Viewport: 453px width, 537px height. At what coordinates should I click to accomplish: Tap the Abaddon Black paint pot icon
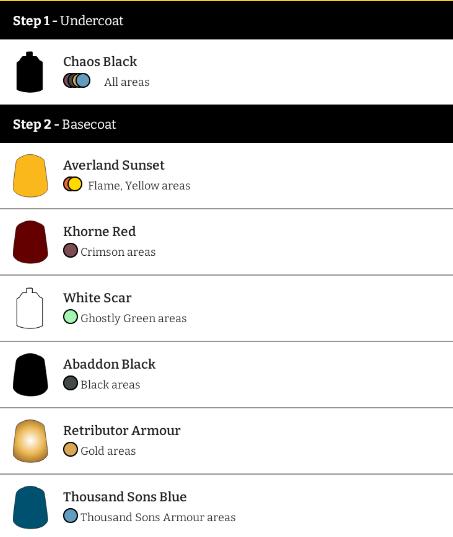30,374
